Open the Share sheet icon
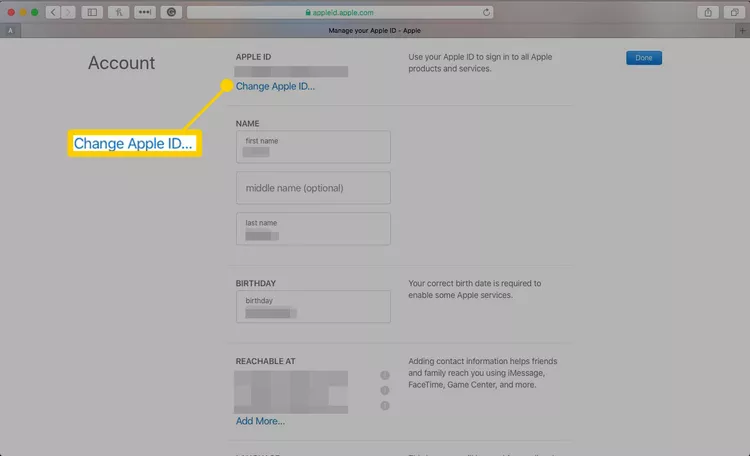Screen dimensions: 750x456 pos(708,12)
